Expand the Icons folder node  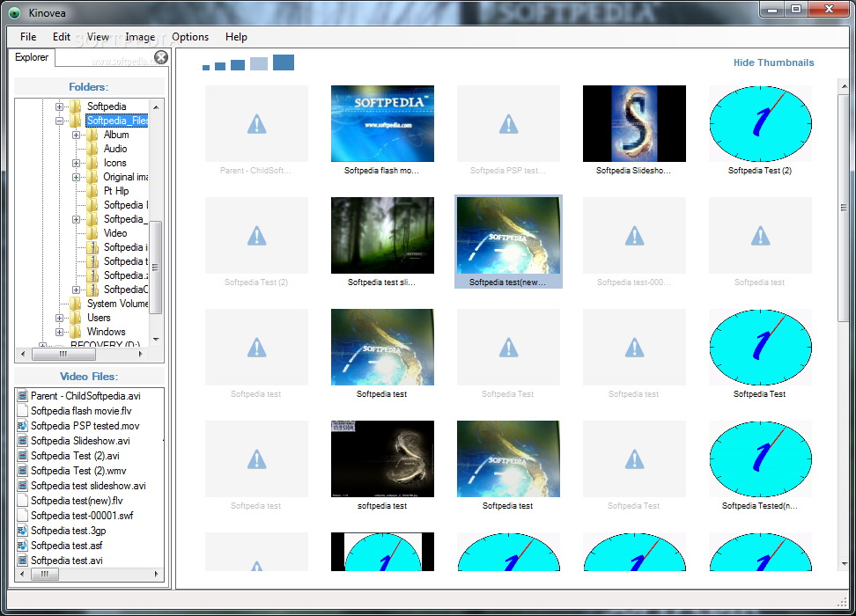pos(77,163)
